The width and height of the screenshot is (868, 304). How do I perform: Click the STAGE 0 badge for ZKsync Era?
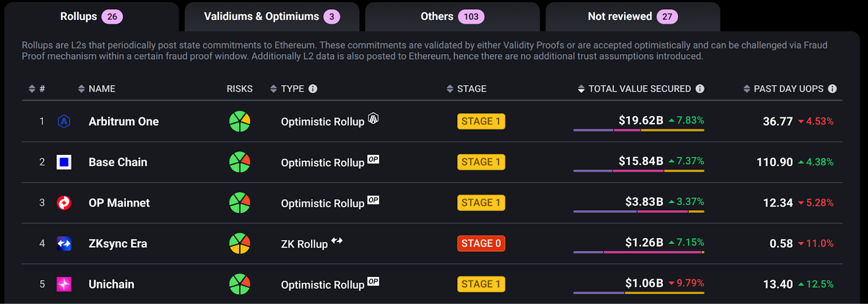coord(481,243)
